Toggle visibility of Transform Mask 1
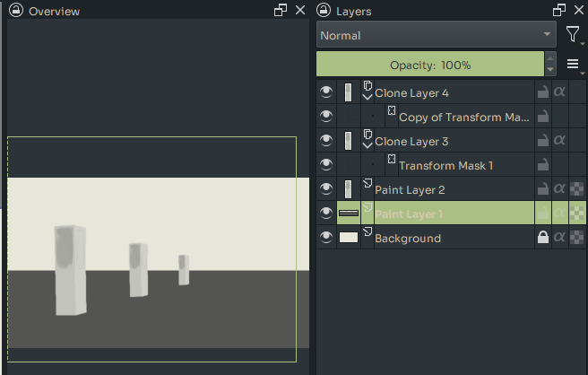The width and height of the screenshot is (588, 375). (326, 165)
